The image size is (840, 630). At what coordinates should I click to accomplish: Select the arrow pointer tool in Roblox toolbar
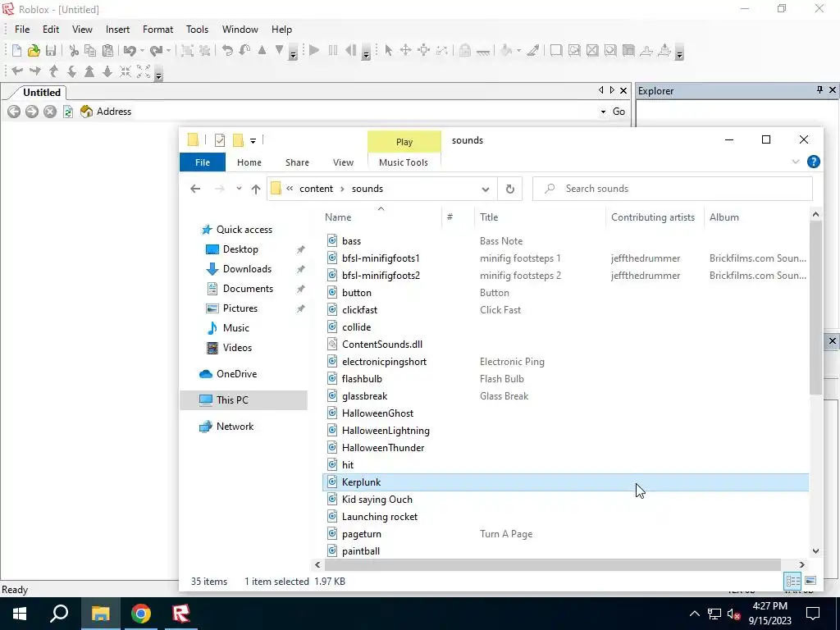(388, 50)
